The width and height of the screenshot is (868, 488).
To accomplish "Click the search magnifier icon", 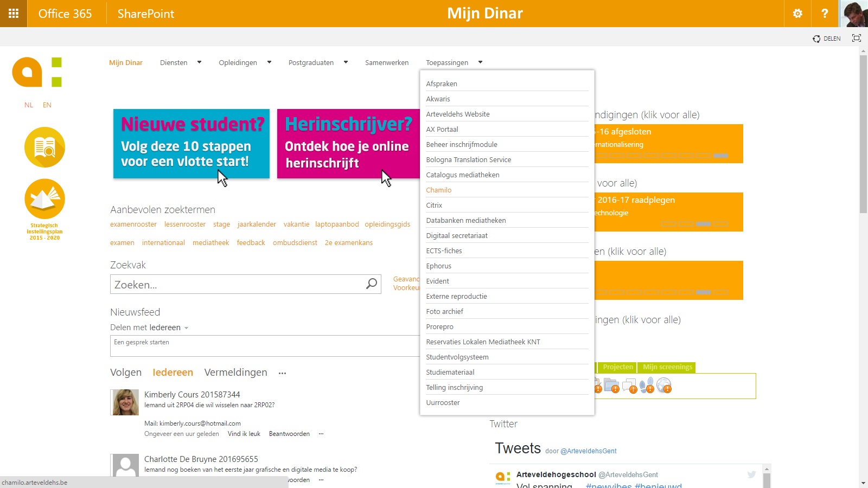I will pos(372,284).
